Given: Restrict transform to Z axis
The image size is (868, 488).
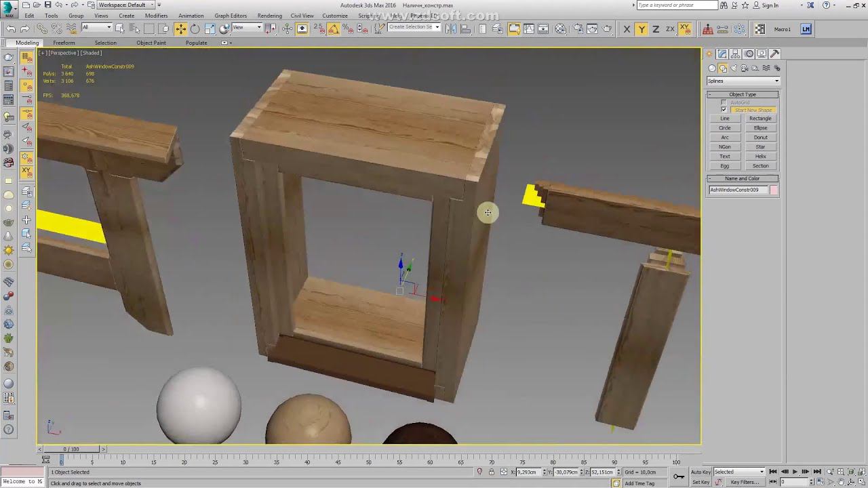Looking at the screenshot, I should click(x=656, y=29).
